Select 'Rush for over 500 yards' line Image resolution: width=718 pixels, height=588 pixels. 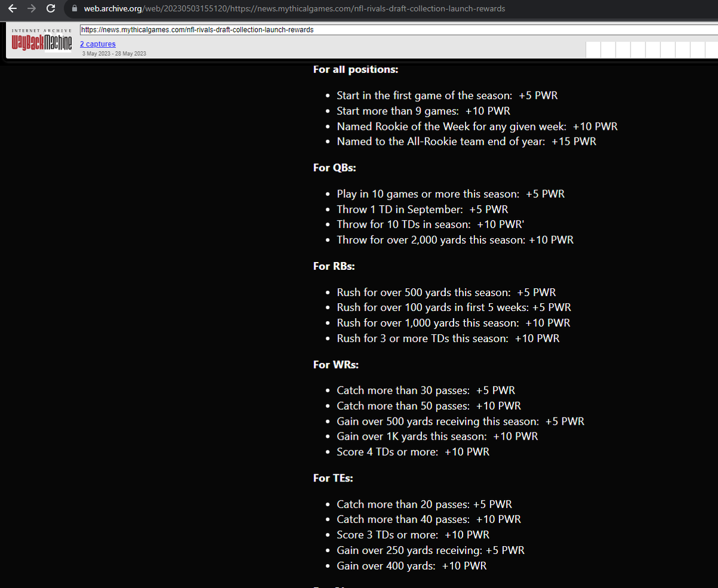(x=446, y=293)
